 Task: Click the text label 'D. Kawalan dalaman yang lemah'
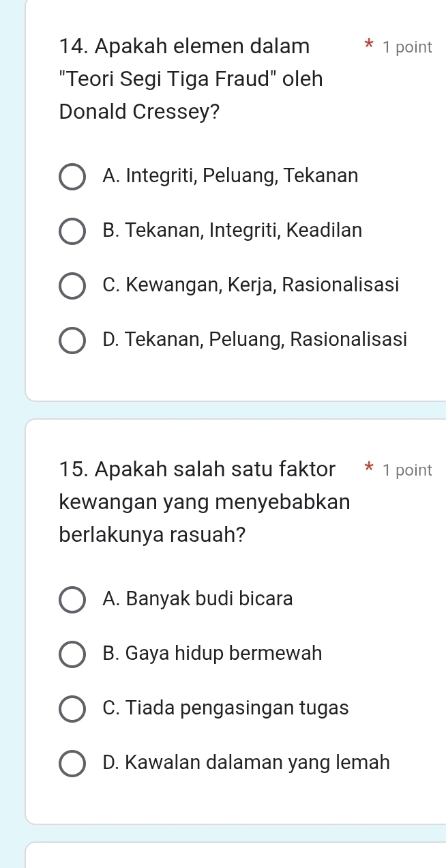click(x=246, y=762)
